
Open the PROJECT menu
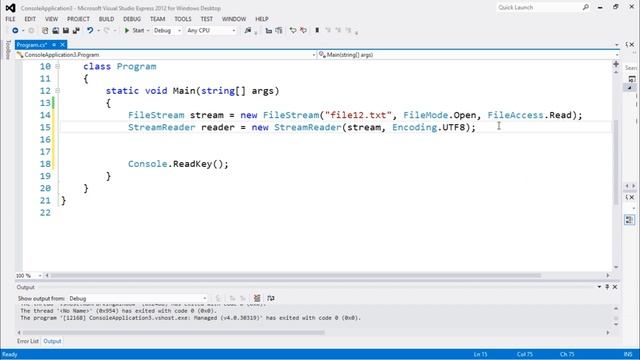pos(78,19)
